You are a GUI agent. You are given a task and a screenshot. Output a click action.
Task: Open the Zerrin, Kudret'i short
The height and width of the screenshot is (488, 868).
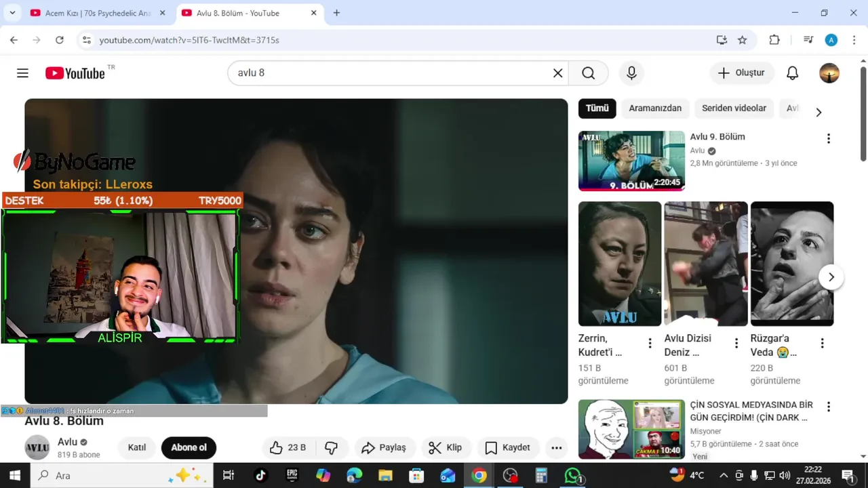[x=620, y=264]
